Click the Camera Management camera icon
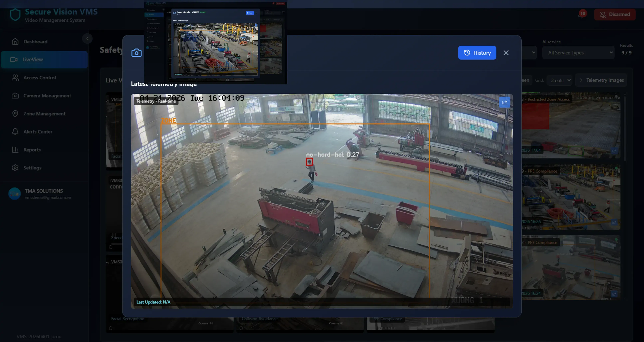Screen dimensions: 644x342 pos(15,96)
